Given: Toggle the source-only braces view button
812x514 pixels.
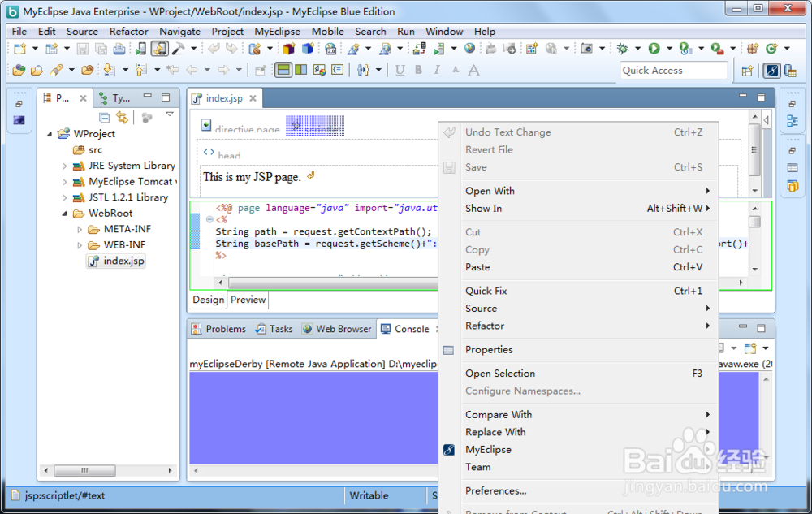Looking at the screenshot, I should [337, 70].
